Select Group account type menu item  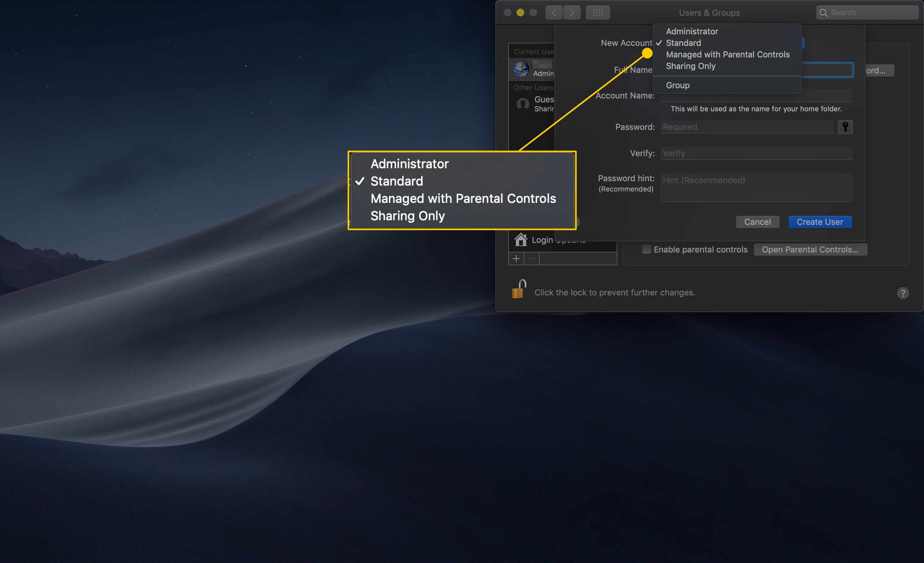click(x=677, y=84)
